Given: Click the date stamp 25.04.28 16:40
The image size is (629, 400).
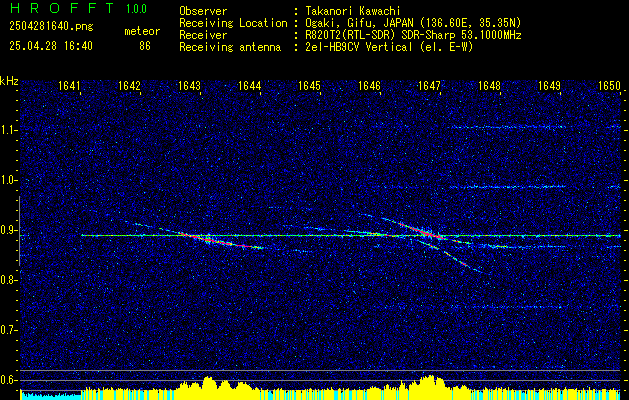Looking at the screenshot, I should [51, 46].
